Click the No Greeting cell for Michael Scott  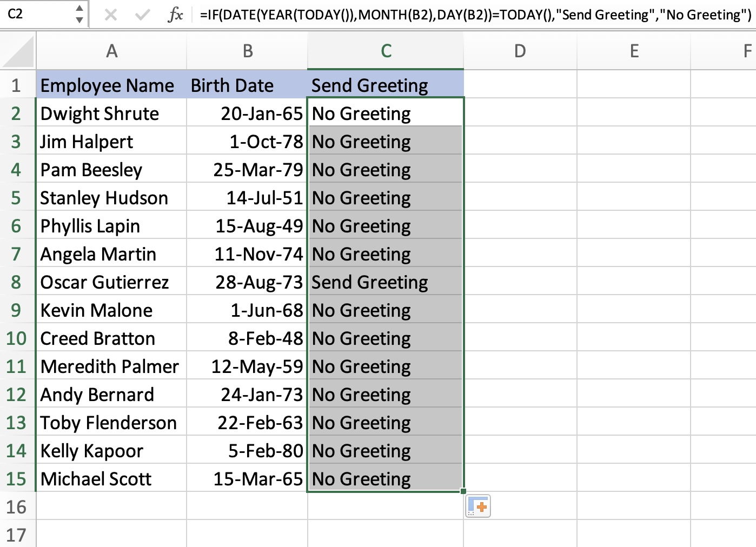tap(386, 478)
